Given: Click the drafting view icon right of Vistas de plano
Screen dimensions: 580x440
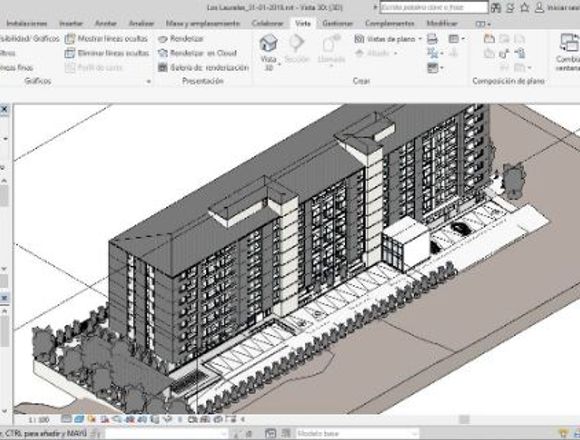Looking at the screenshot, I should pyautogui.click(x=432, y=39).
